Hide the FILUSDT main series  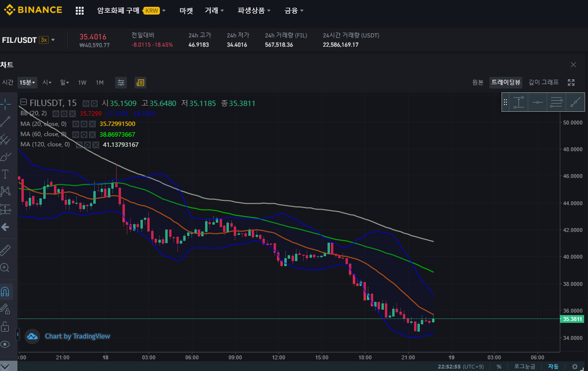[x=86, y=103]
